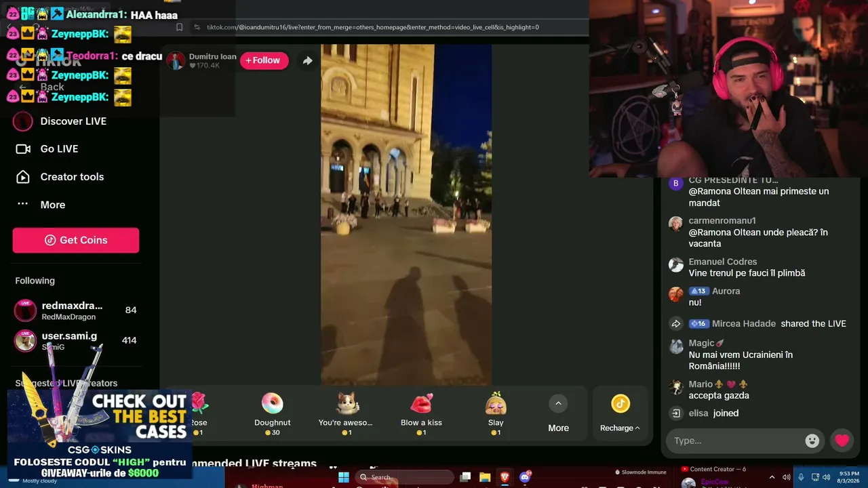Image resolution: width=868 pixels, height=488 pixels.
Task: Click Aurora's username in chat
Action: [x=726, y=291]
